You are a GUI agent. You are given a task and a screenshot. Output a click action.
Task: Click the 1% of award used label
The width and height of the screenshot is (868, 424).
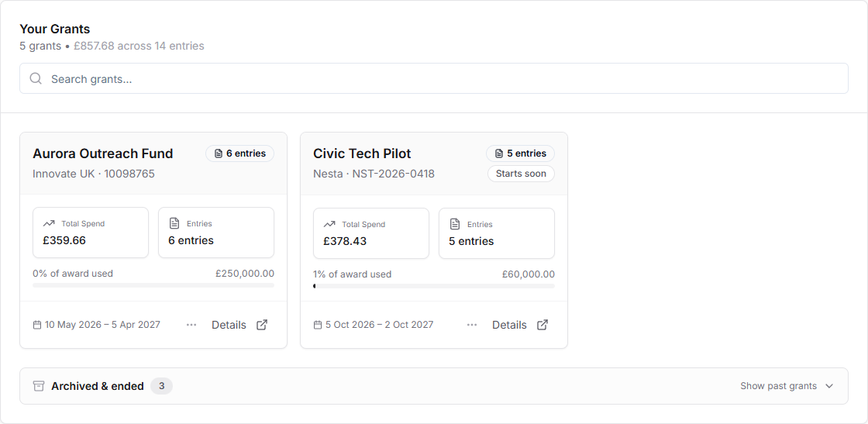pos(353,274)
